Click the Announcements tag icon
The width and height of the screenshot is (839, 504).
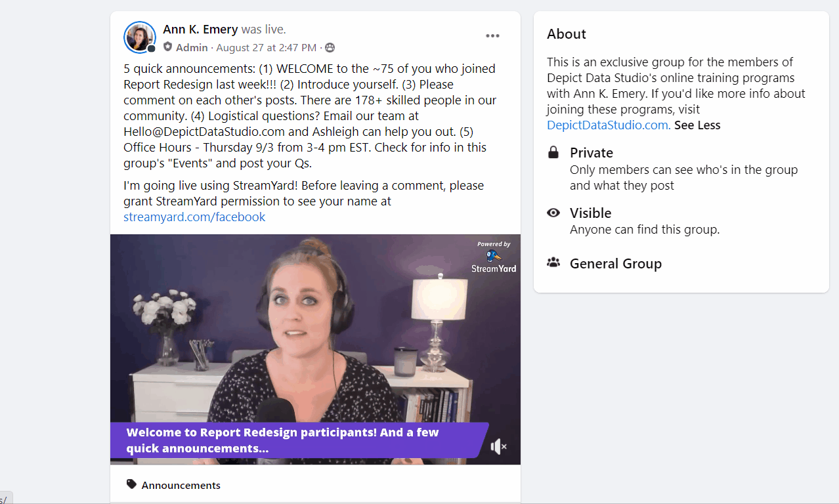tap(131, 484)
